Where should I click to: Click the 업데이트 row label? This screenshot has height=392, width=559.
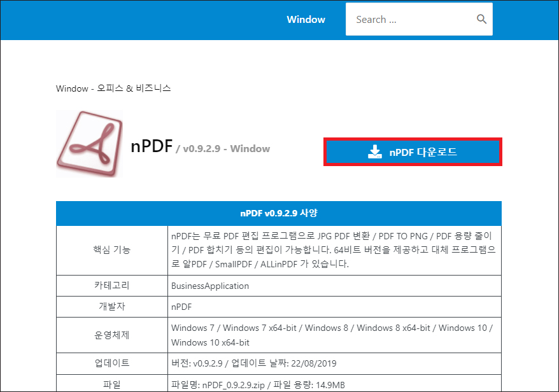pyautogui.click(x=112, y=363)
